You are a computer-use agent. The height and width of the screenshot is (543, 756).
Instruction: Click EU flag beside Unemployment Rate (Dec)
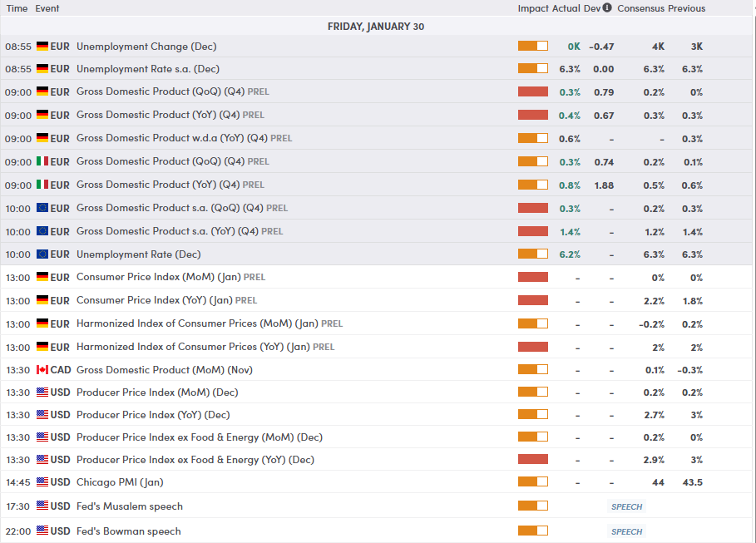[x=42, y=254]
